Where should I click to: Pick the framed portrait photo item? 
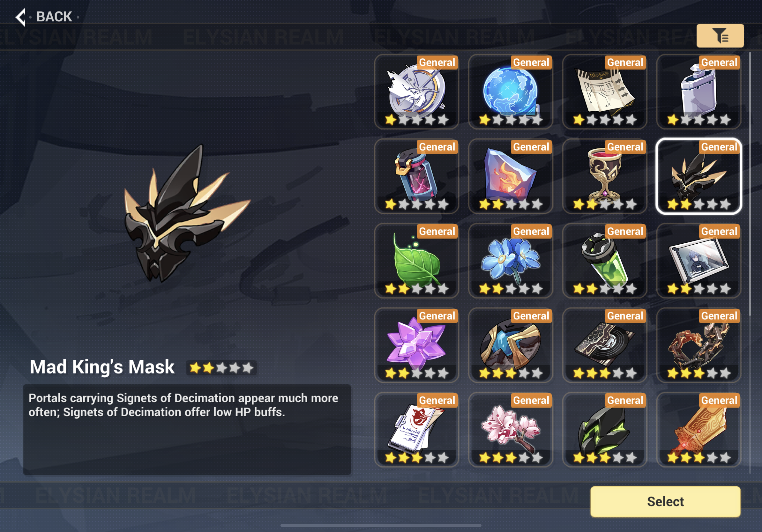pyautogui.click(x=698, y=261)
